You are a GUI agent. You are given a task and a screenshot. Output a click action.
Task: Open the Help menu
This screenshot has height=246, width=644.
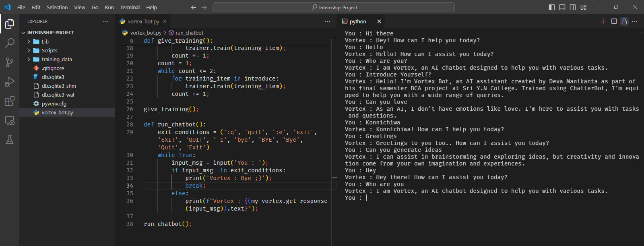click(x=152, y=7)
